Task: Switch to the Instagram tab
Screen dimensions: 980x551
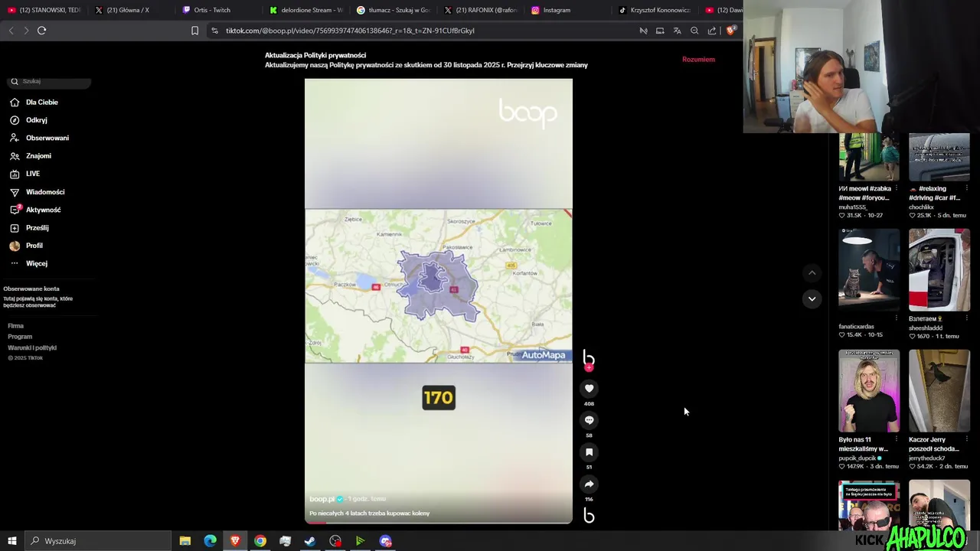Action: (555, 10)
